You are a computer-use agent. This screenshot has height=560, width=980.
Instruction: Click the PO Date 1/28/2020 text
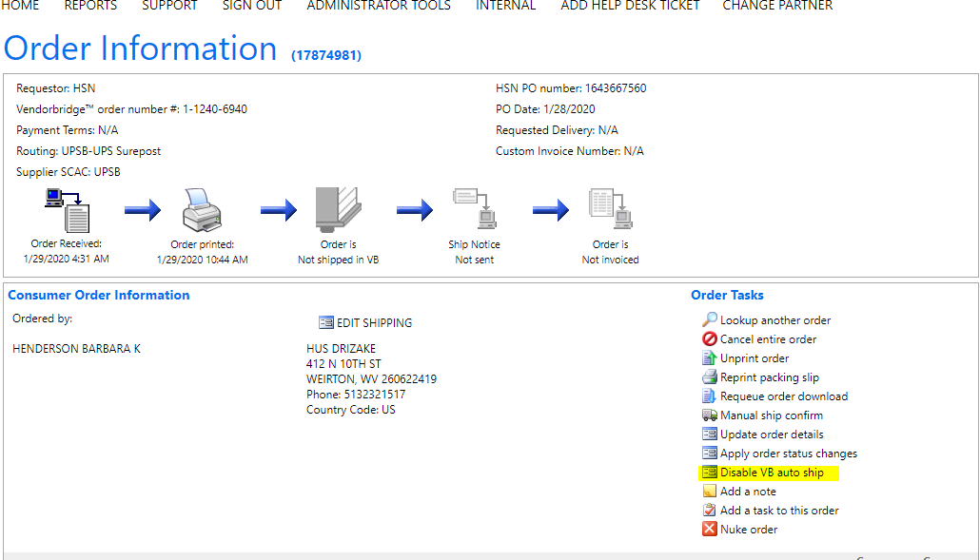[x=545, y=109]
